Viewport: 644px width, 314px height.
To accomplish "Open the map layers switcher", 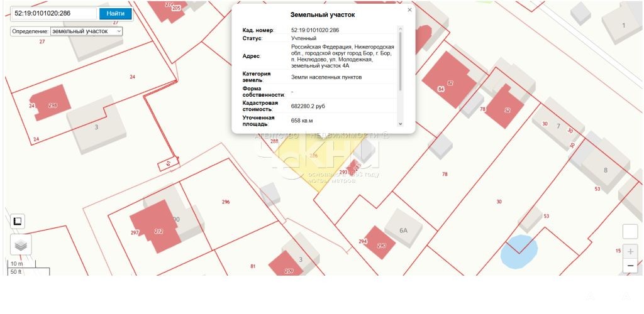I will coord(21,245).
